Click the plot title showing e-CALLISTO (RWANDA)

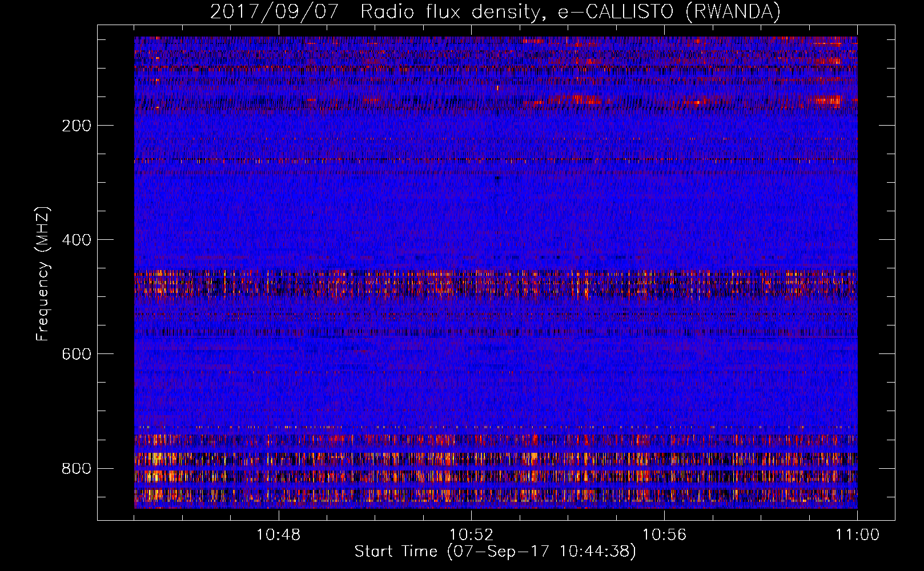click(x=495, y=11)
